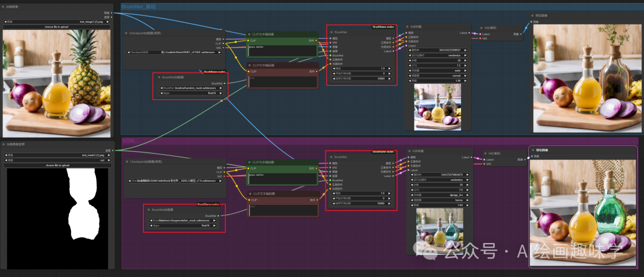644x277 pixels.
Task: Collapse the BrushNet node in SDXL group
Action: click(x=331, y=157)
